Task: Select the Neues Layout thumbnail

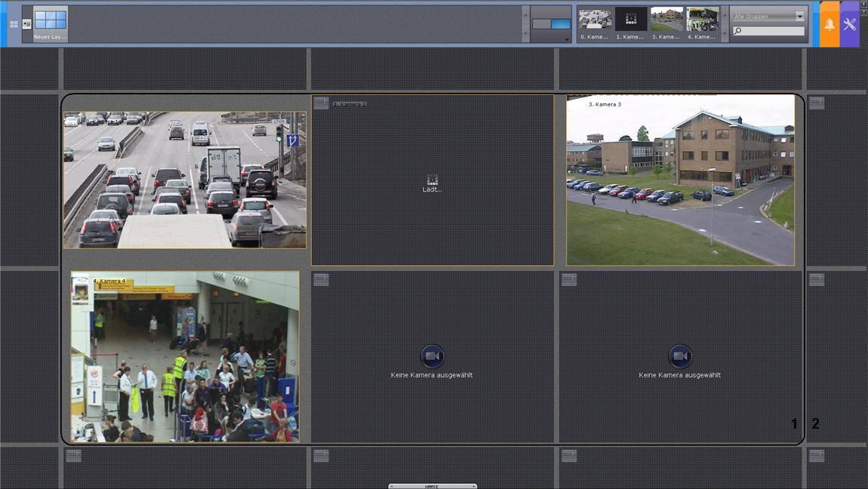Action: (51, 22)
